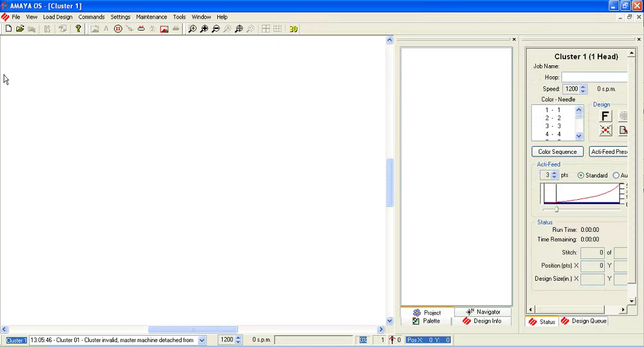Screen dimensions: 644x347
Task: Click the needle icon in status bar
Action: (392, 340)
